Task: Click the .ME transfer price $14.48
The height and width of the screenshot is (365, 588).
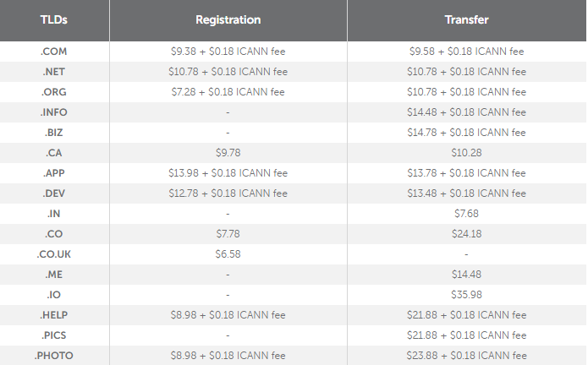Action: [x=466, y=275]
